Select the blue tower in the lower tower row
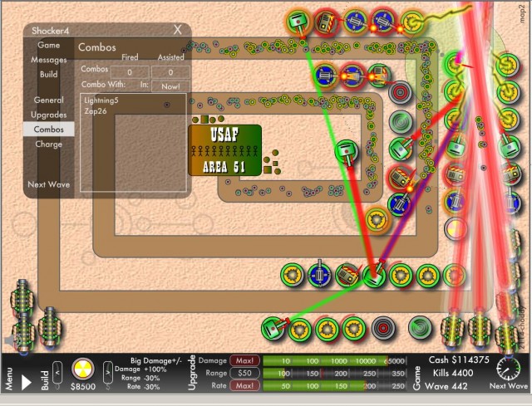Image resolution: width=532 pixels, height=406 pixels. [x=319, y=275]
